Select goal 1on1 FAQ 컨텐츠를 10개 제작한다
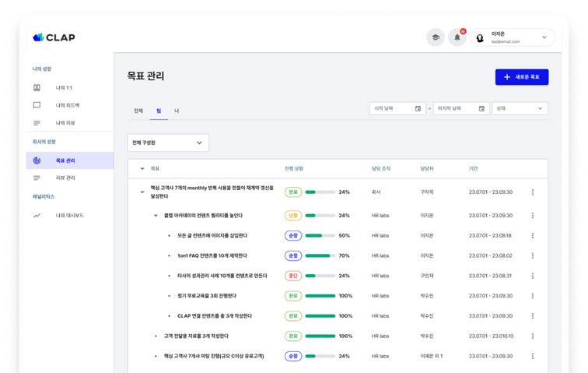The image size is (588, 373). coord(212,255)
